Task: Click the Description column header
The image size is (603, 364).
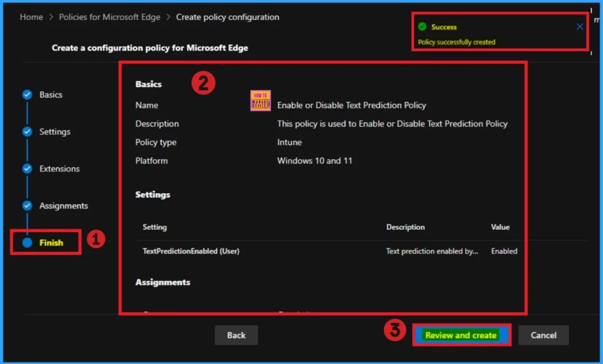Action: coord(405,227)
